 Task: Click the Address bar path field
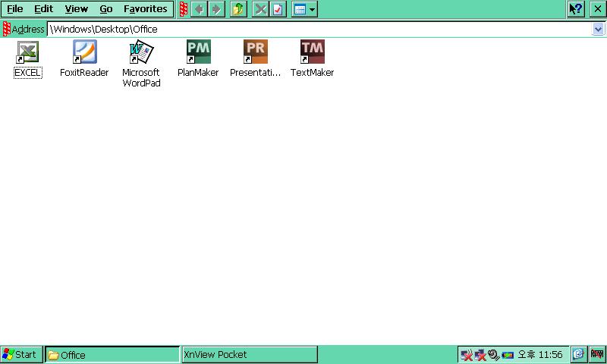pos(319,29)
